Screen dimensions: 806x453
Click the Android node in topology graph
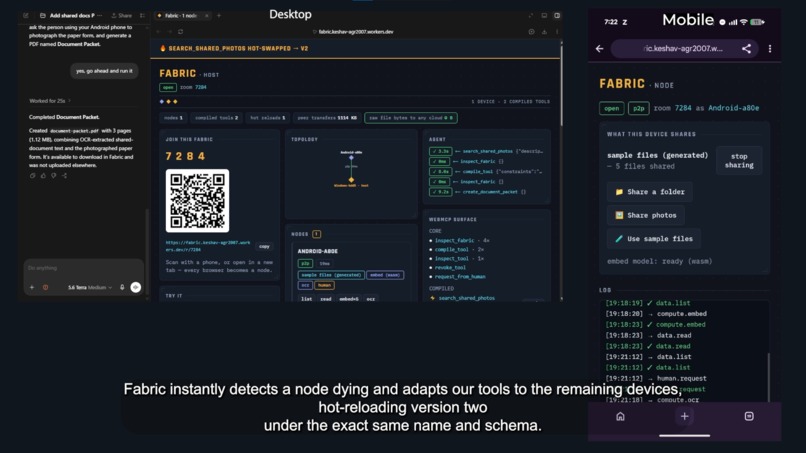[351, 156]
